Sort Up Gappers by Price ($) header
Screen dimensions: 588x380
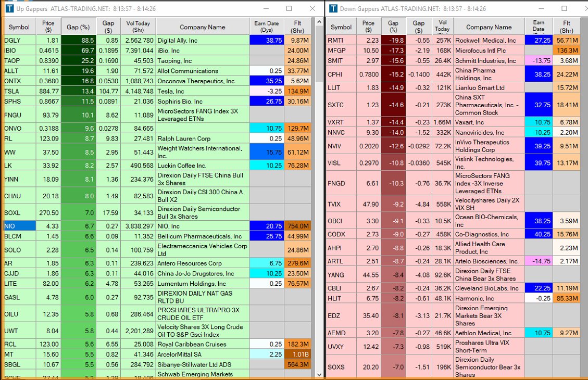(48, 27)
